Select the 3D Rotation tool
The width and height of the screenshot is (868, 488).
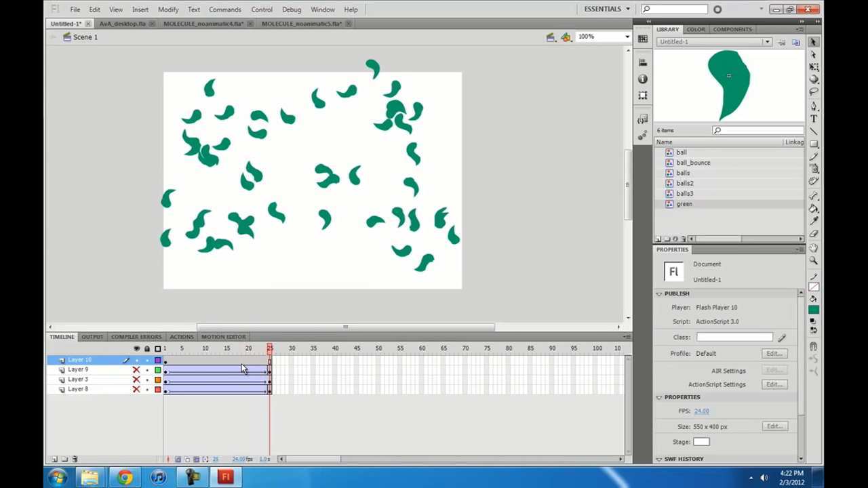click(814, 79)
